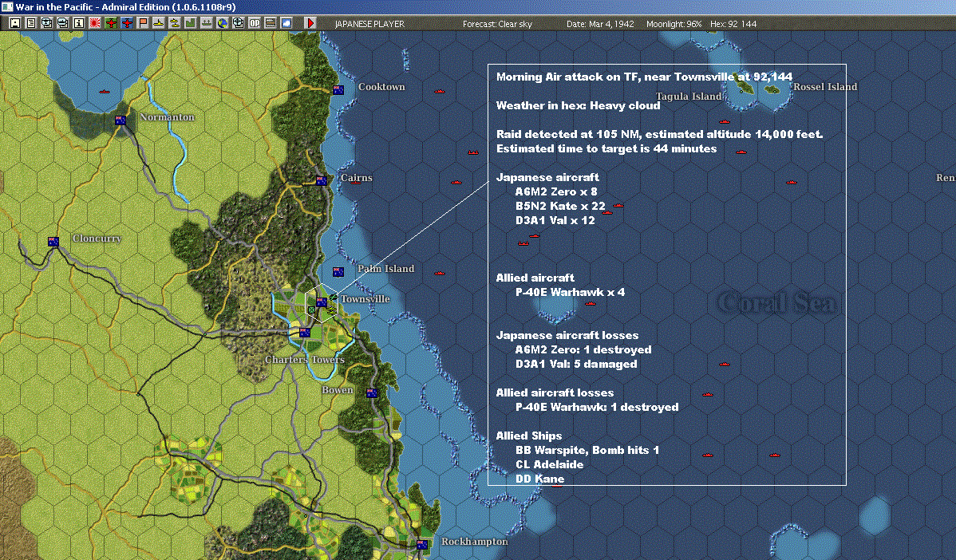Click the yellow task force ships at Townsville
The height and width of the screenshot is (560, 956).
[332, 310]
